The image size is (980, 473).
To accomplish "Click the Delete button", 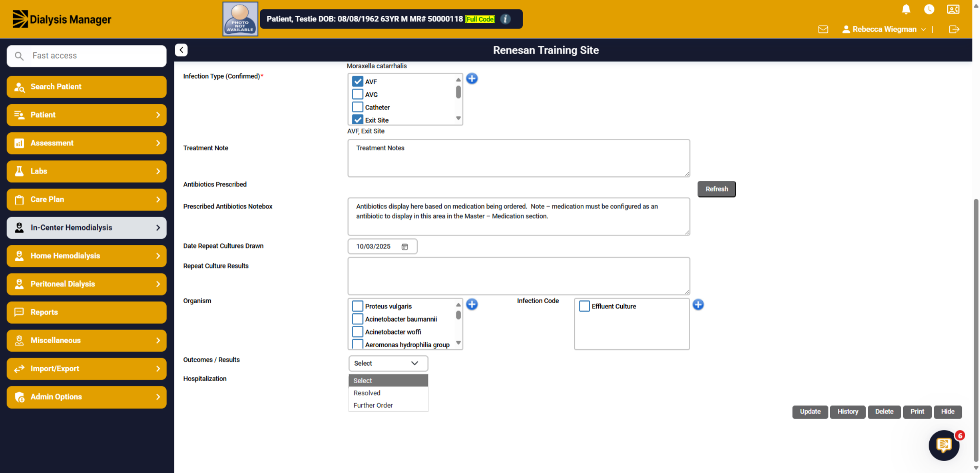I will coord(884,412).
